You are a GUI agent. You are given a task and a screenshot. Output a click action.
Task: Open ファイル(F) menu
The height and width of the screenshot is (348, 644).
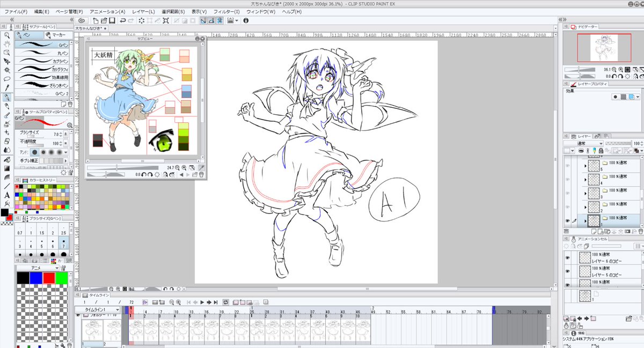point(16,11)
